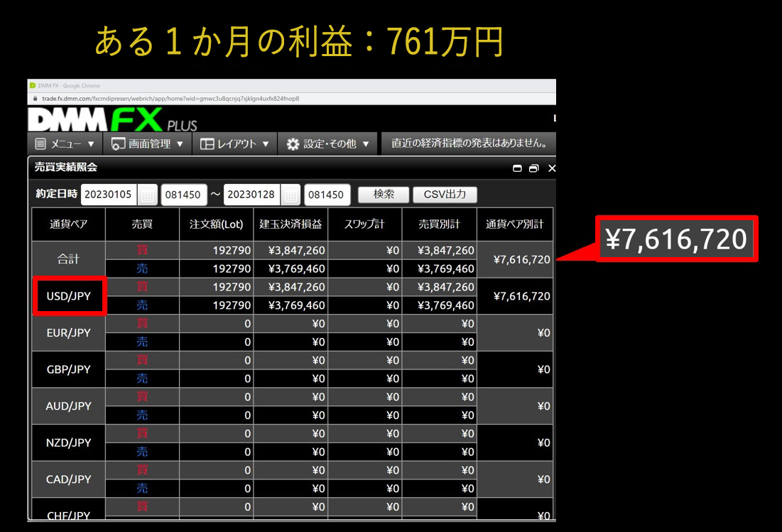Expand the 画面管理 dropdown
Screen dimensions: 782x532
click(x=148, y=143)
